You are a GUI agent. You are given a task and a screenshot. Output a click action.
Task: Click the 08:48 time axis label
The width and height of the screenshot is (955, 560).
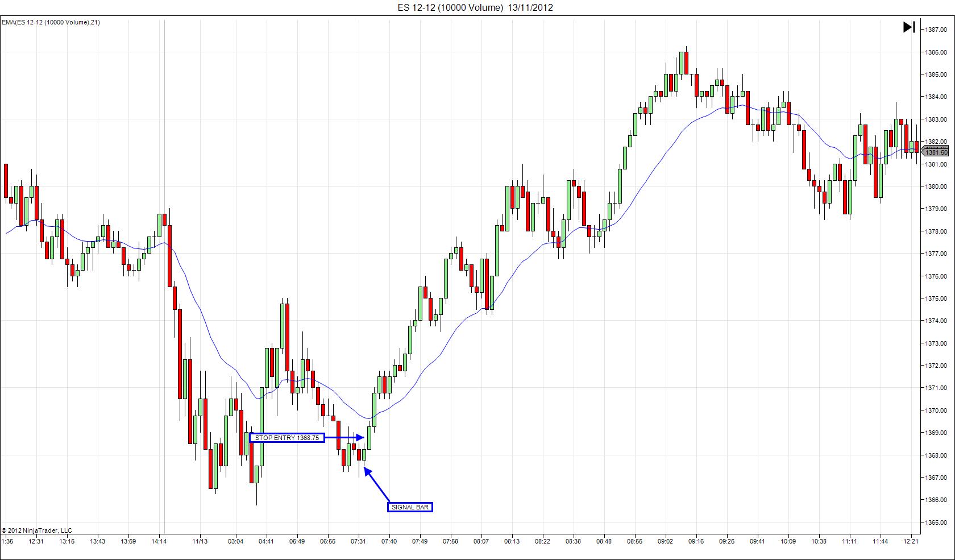click(604, 541)
